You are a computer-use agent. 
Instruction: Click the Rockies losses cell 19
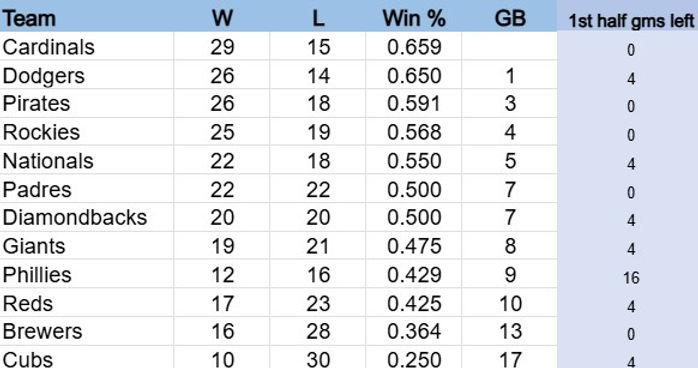[318, 132]
